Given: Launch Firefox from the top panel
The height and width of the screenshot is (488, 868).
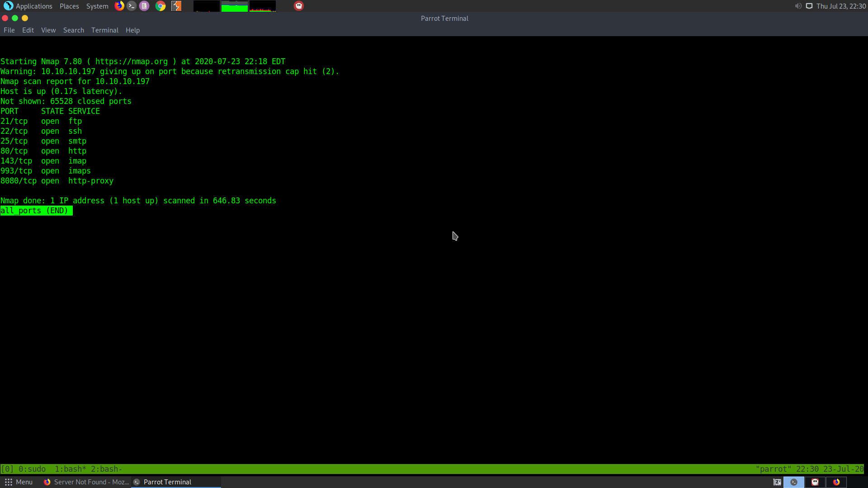Looking at the screenshot, I should pyautogui.click(x=119, y=6).
